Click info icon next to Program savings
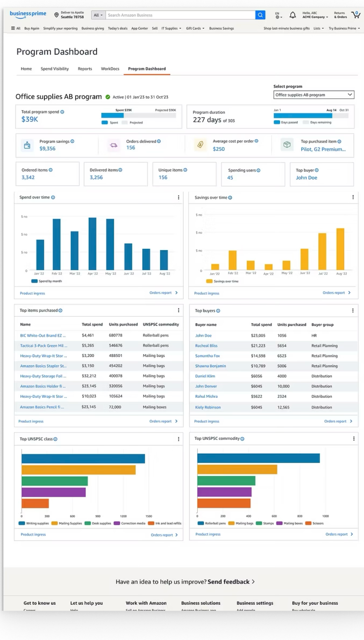Screen dimensions: 364x640 tap(72, 141)
